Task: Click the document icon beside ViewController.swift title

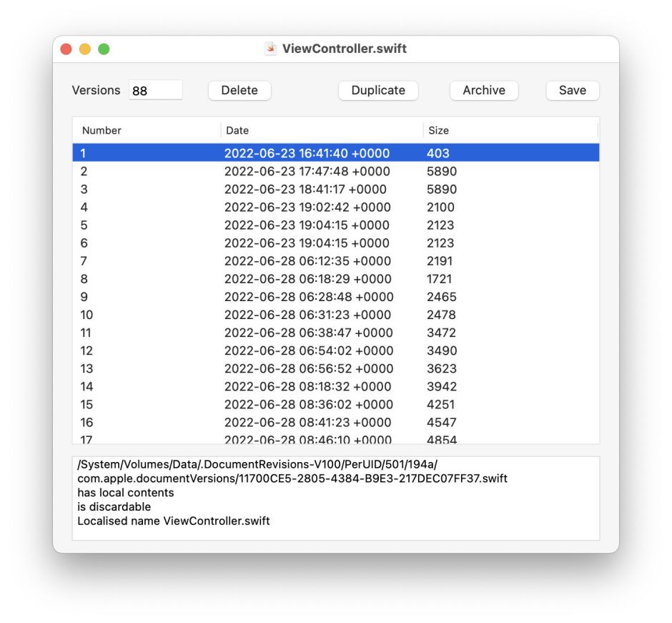Action: coord(270,49)
